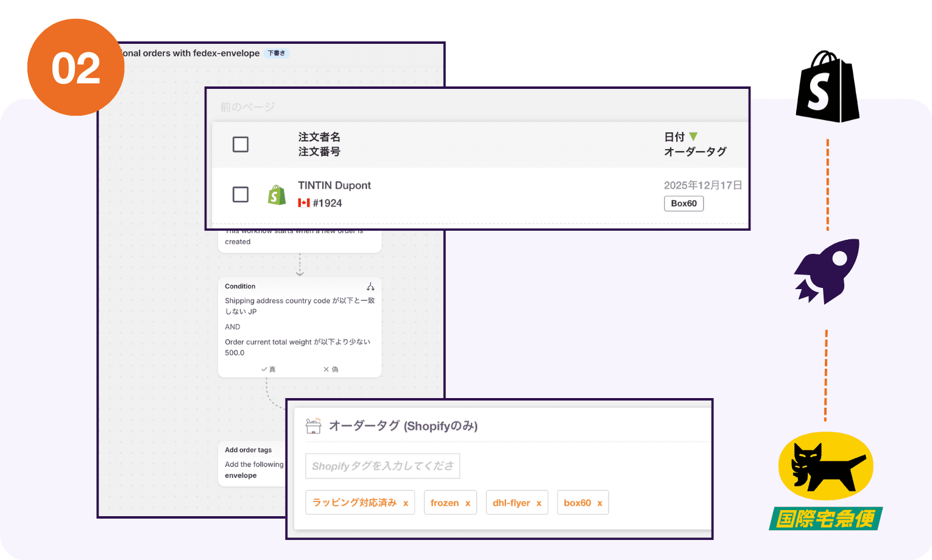932x560 pixels.
Task: Check the checkbox for TINTIN Dupont's order
Action: (x=241, y=194)
